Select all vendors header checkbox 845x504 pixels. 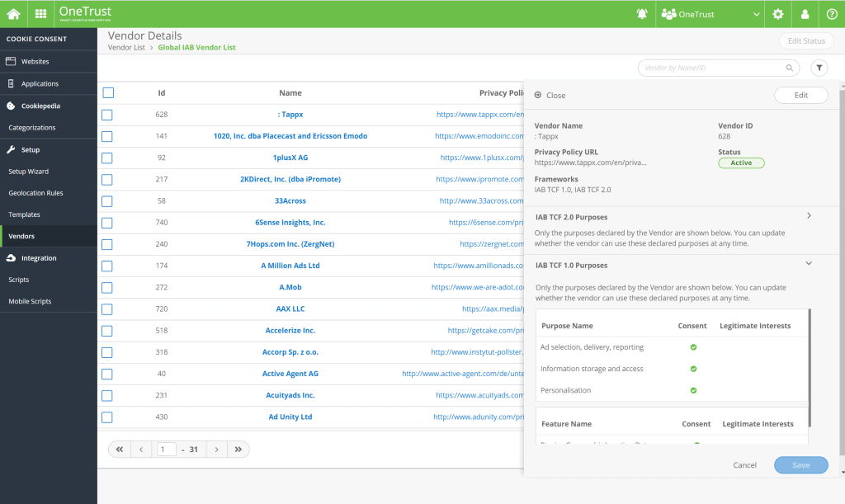[x=108, y=92]
